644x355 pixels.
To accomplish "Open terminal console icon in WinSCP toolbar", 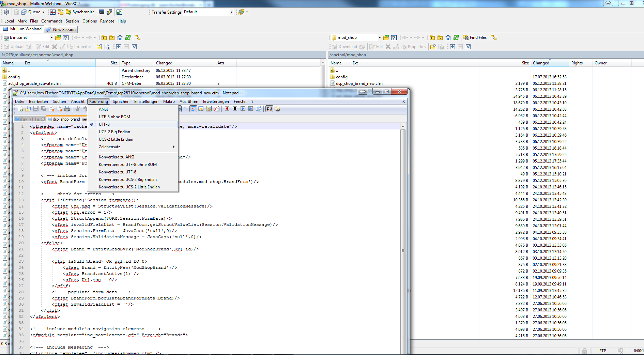I will [x=102, y=12].
